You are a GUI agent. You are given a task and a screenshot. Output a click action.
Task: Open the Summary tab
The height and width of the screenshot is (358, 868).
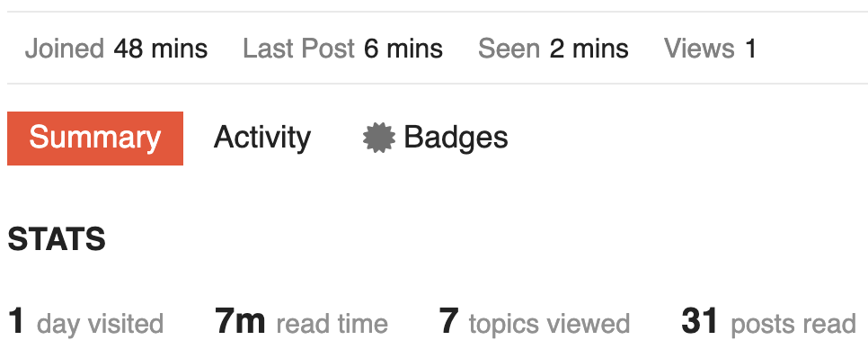click(95, 138)
